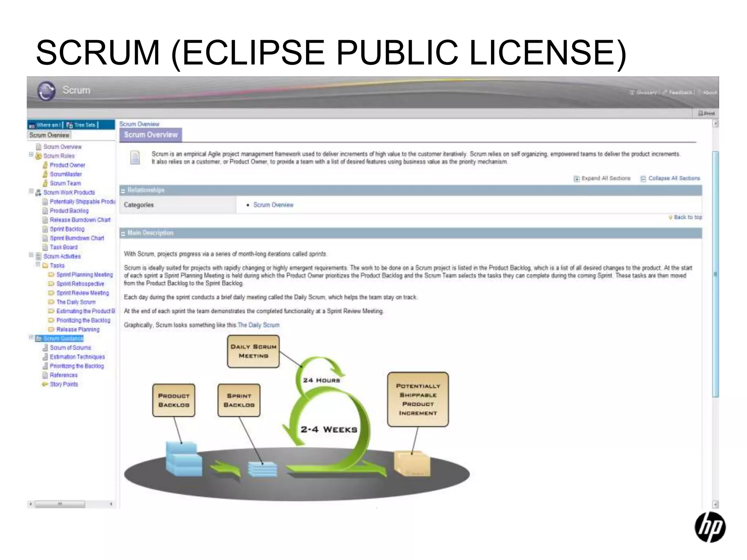Open Prioritizing the Backlog guidance item
Screen dimensions: 747x560
pos(77,366)
